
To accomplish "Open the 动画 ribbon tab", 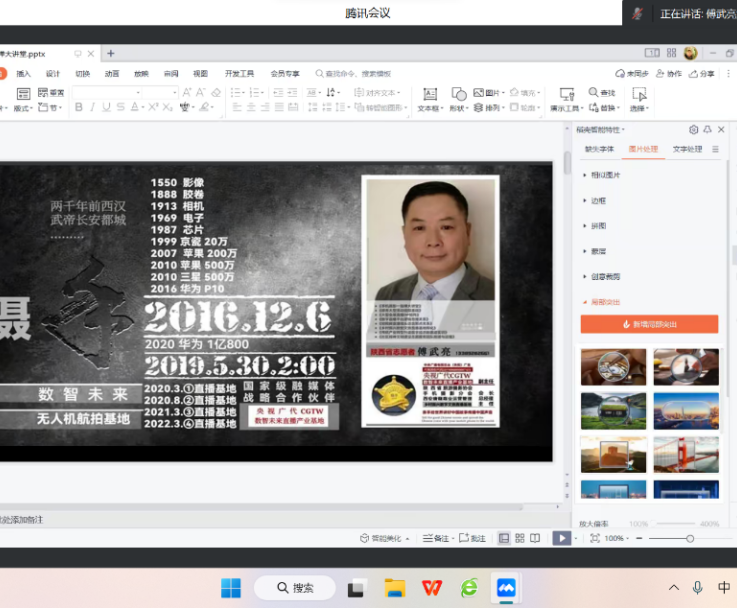I will (x=112, y=73).
